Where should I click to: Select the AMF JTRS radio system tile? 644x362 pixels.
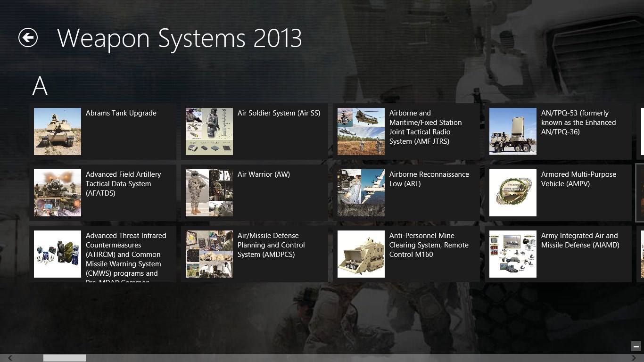pos(407,131)
